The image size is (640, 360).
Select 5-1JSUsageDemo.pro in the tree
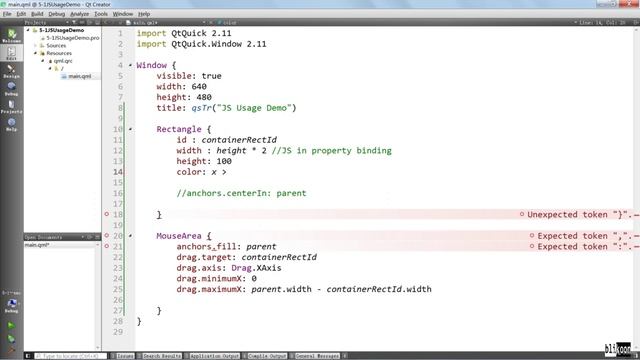(x=73, y=38)
